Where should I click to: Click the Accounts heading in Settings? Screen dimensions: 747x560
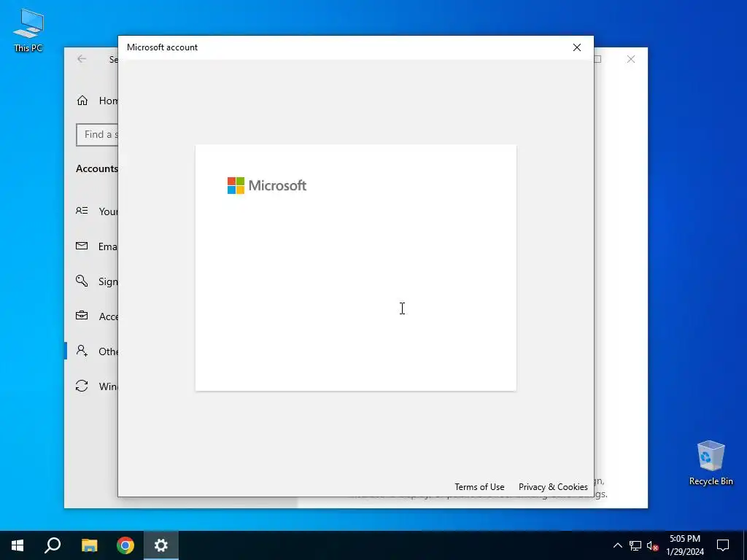pyautogui.click(x=97, y=168)
